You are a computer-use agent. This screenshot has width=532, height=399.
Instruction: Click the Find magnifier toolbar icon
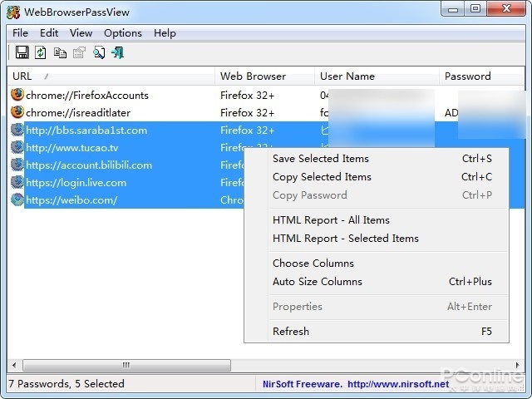99,52
